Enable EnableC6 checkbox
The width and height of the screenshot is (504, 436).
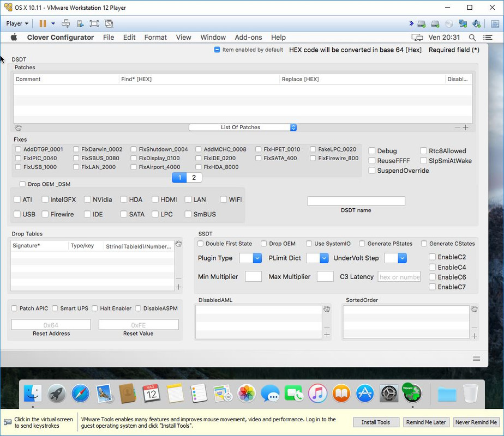[x=433, y=277]
